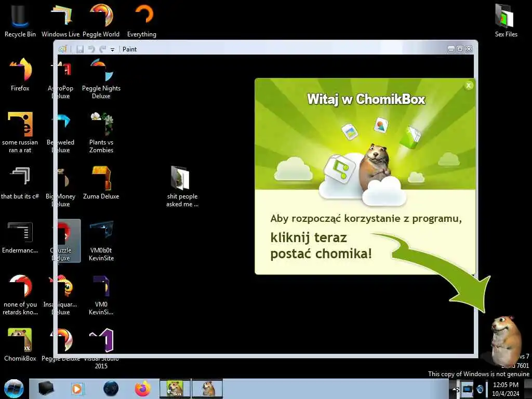Open the Paint application menu button
Viewport: 532px width, 399px height.
point(62,49)
